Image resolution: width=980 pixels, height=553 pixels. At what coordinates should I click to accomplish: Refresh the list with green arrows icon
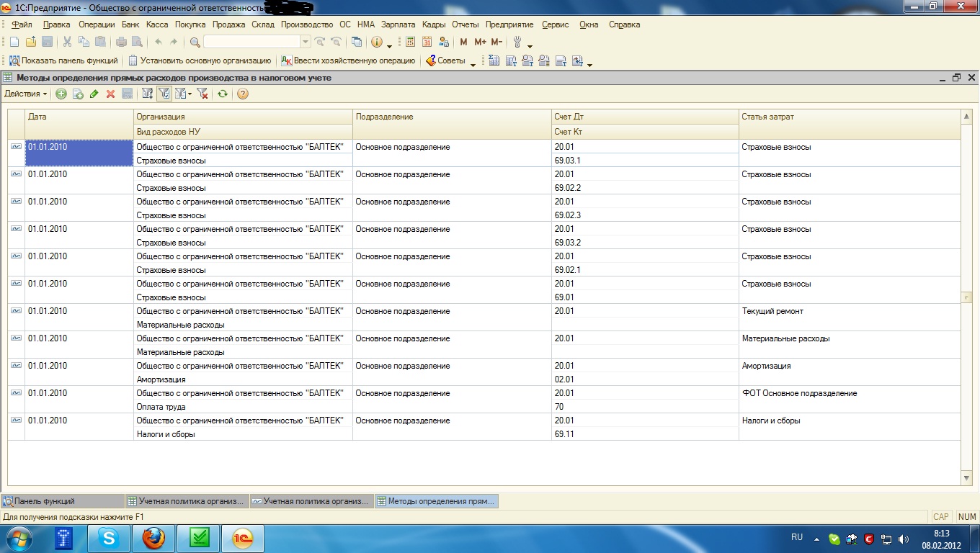coord(223,94)
